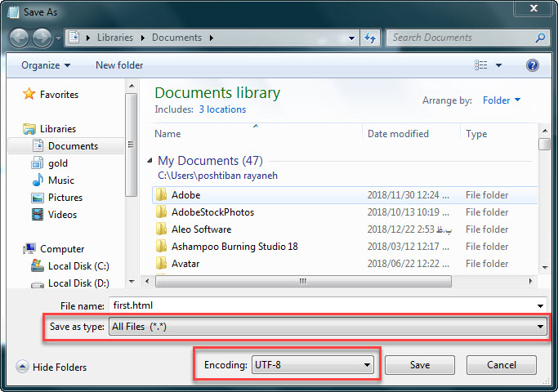558x392 pixels.
Task: Click the 3 locations link
Action: point(222,109)
